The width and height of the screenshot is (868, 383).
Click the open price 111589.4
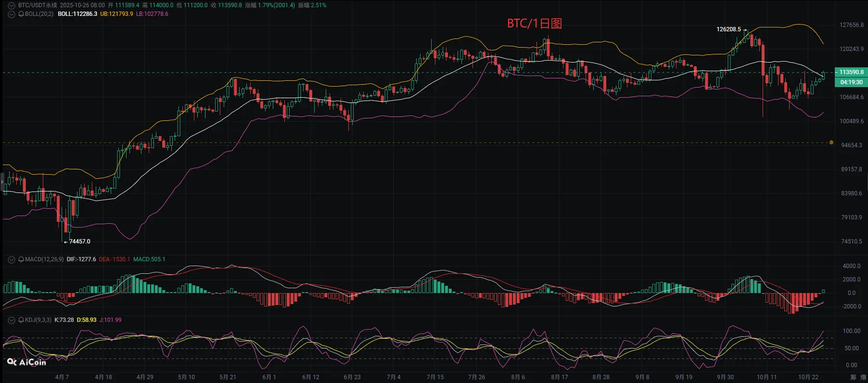tap(127, 5)
